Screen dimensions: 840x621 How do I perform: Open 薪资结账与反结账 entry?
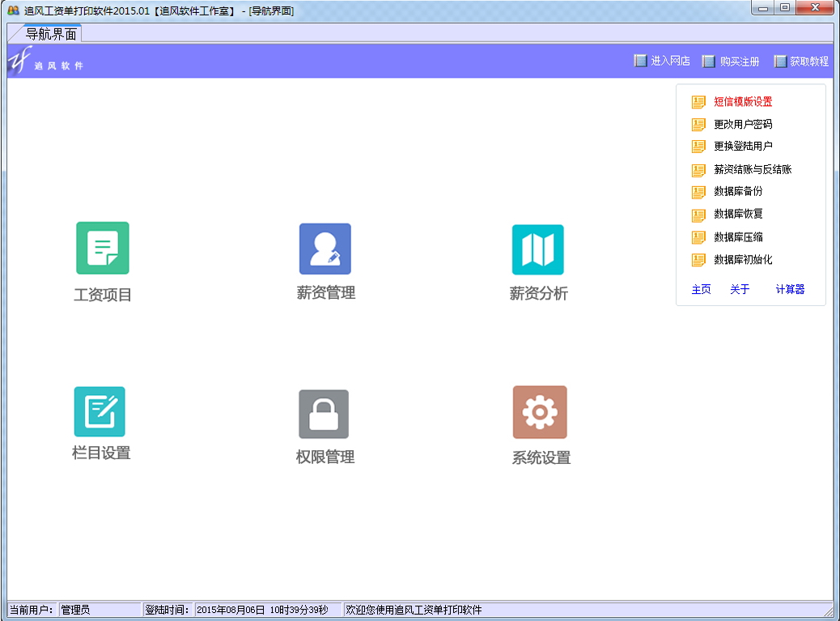[x=752, y=170]
